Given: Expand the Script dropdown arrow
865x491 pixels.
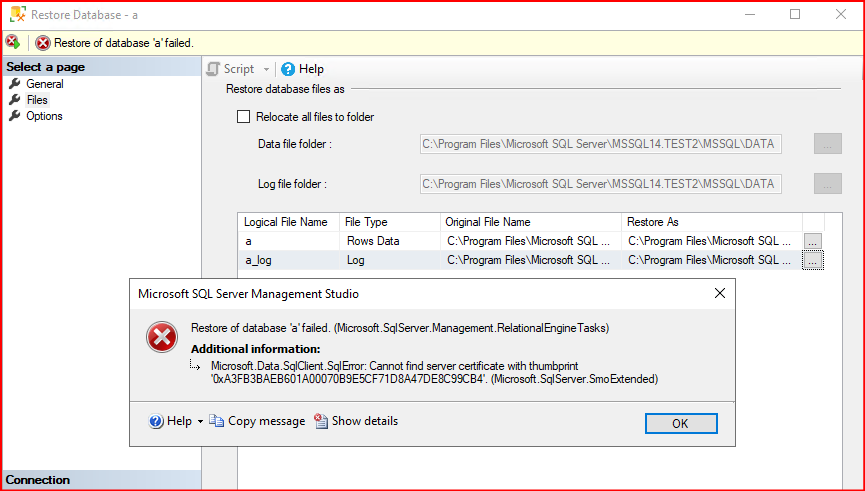Looking at the screenshot, I should (266, 69).
